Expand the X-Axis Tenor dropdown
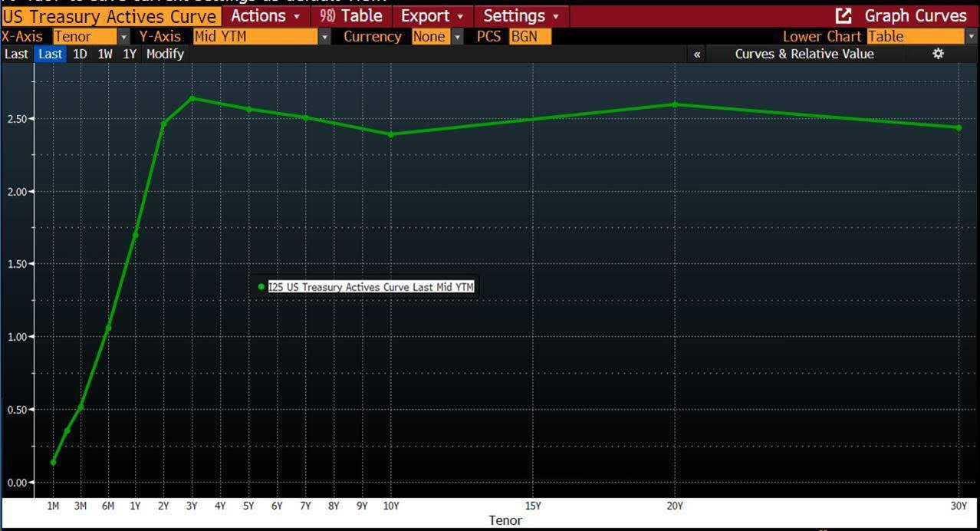Viewport: 980px width, 531px height. 123,36
